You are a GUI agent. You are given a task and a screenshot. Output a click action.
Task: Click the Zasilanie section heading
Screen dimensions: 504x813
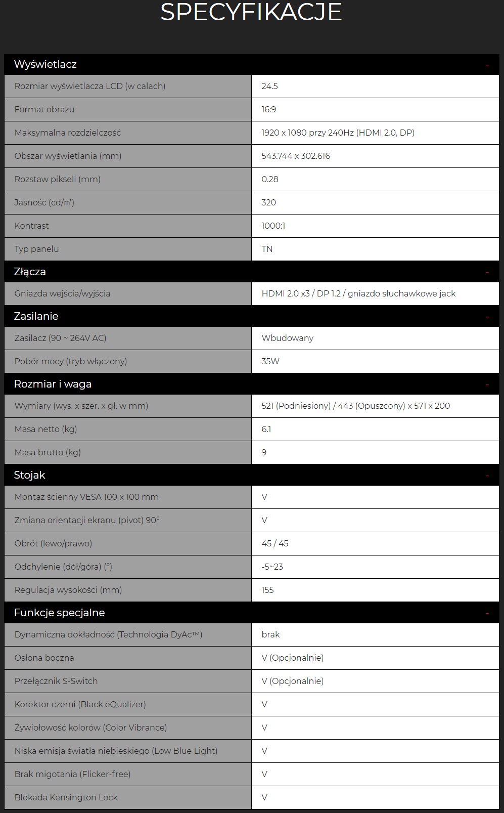coord(36,316)
